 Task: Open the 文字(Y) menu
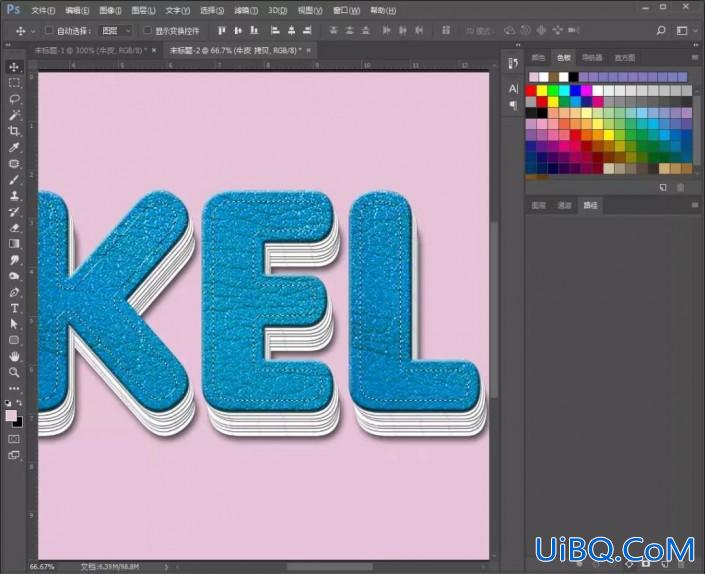pos(178,10)
